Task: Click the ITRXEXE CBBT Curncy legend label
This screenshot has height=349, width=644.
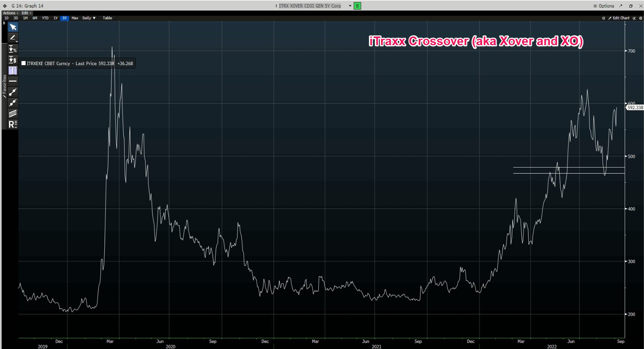Action: [48, 64]
